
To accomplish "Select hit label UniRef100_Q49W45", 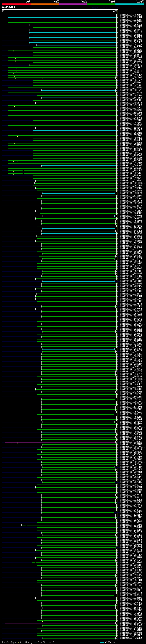I will pos(131,505).
